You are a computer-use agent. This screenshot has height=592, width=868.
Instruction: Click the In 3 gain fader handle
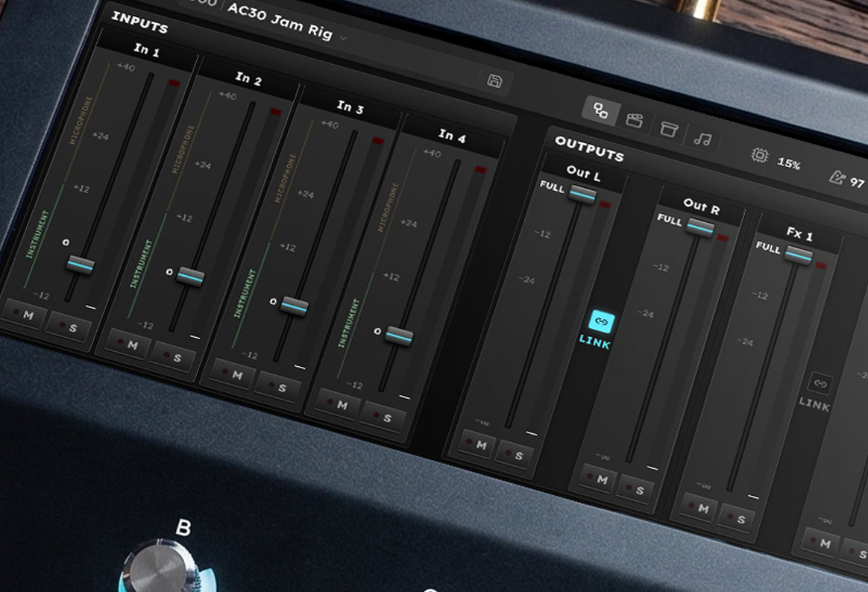click(x=295, y=306)
